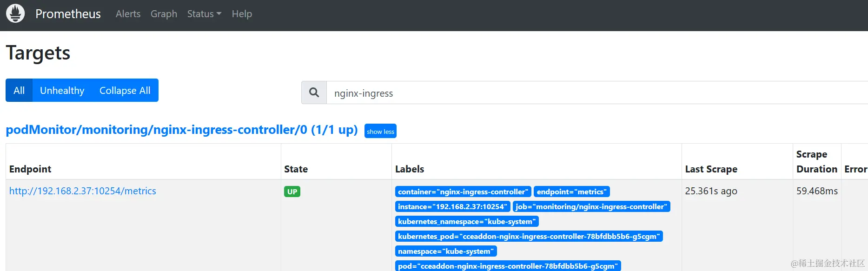Viewport: 868px width, 271px height.
Task: Click the kubernetes_namespace="kube-system" label
Action: 467,221
